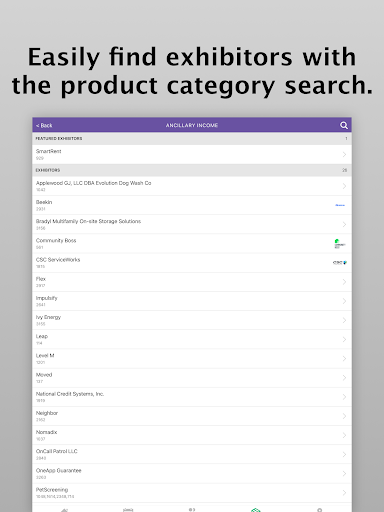The height and width of the screenshot is (512, 384).
Task: Expand the Applewood GJ exhibitor chevron
Action: 344,186
